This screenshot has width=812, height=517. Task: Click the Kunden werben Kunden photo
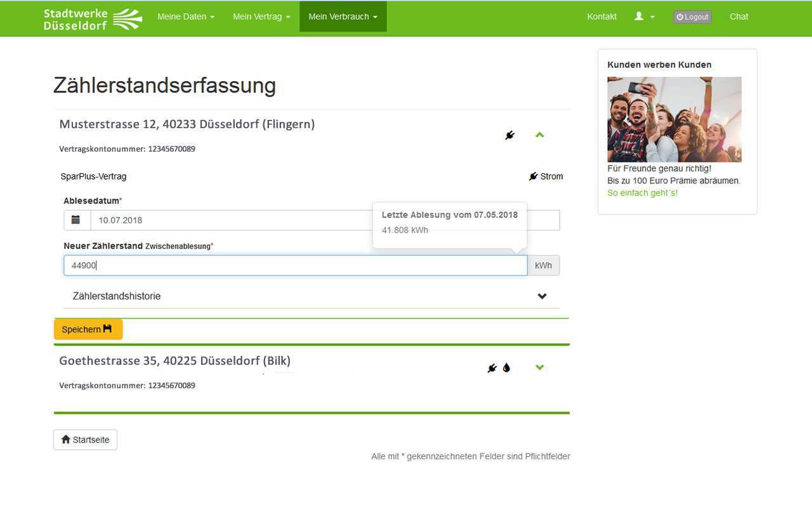click(x=674, y=119)
